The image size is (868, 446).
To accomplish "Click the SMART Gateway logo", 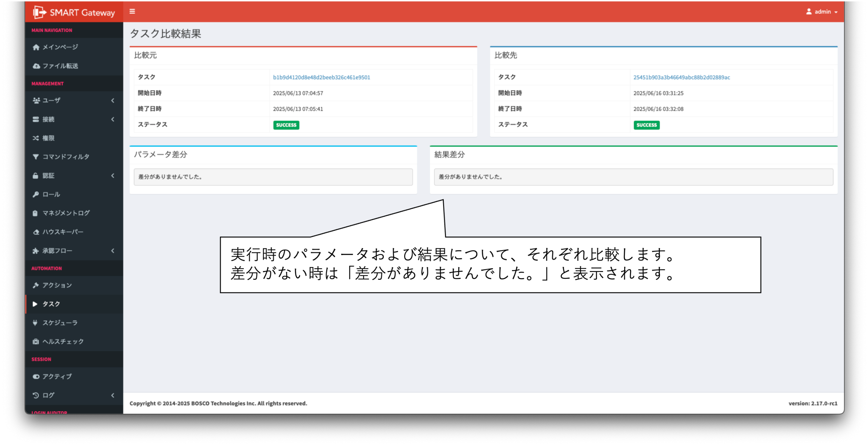I will pos(74,12).
